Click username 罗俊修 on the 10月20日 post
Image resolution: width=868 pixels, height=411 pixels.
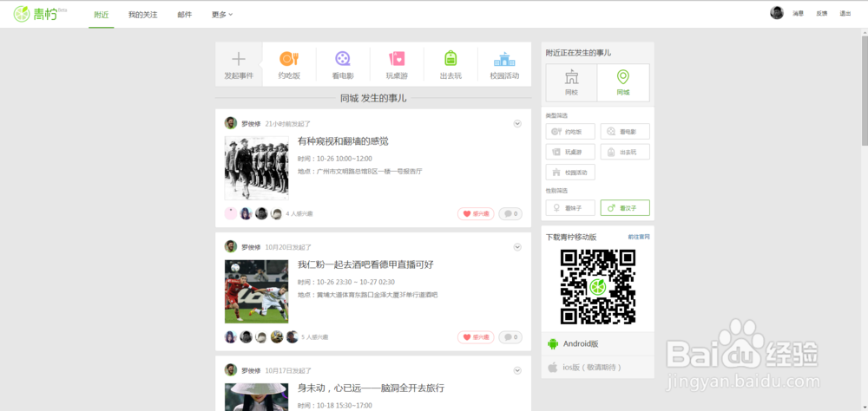click(251, 247)
